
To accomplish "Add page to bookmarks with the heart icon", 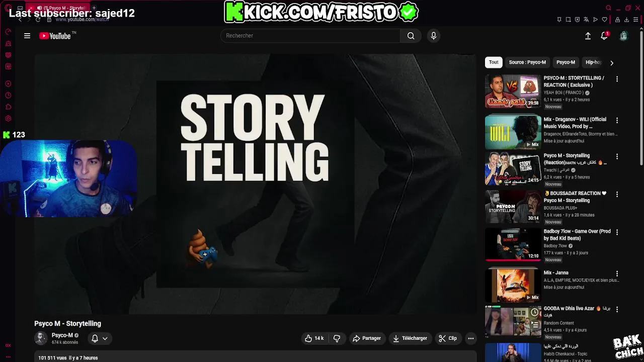I will click(604, 20).
